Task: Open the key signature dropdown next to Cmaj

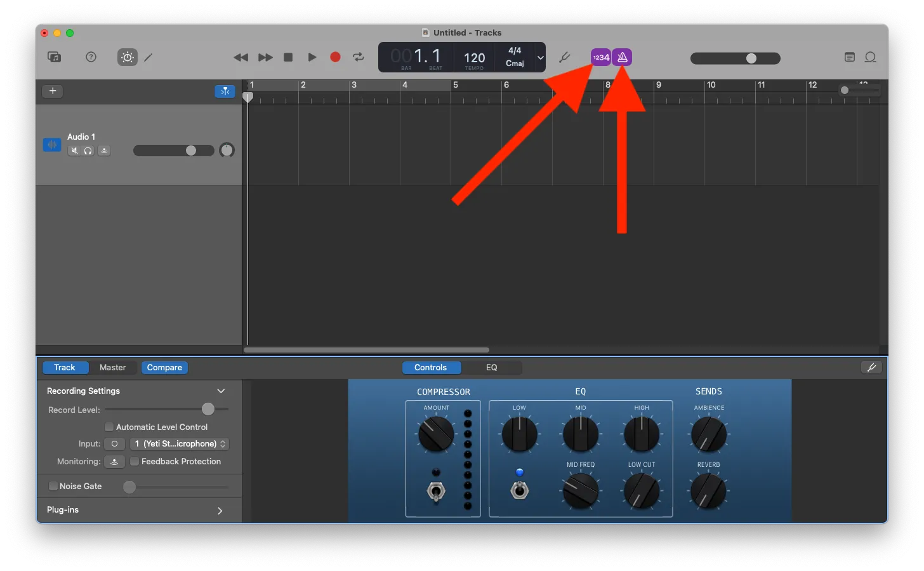Action: pos(540,57)
